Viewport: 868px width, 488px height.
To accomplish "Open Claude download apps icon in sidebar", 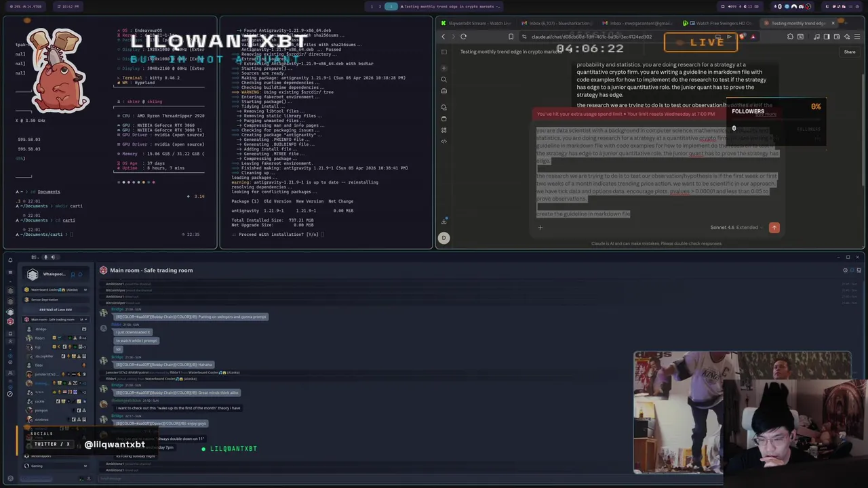I will click(444, 221).
